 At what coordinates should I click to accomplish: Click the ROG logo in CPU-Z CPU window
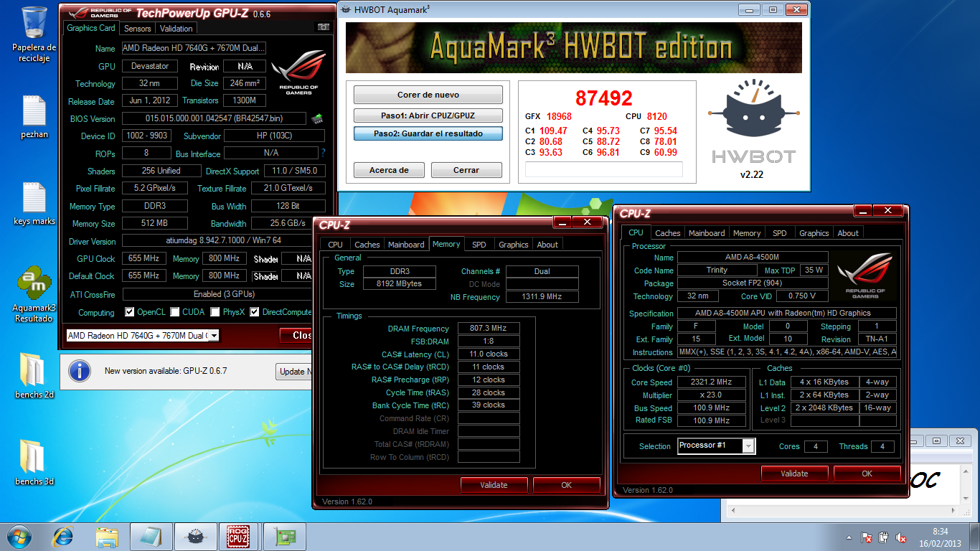pyautogui.click(x=864, y=275)
